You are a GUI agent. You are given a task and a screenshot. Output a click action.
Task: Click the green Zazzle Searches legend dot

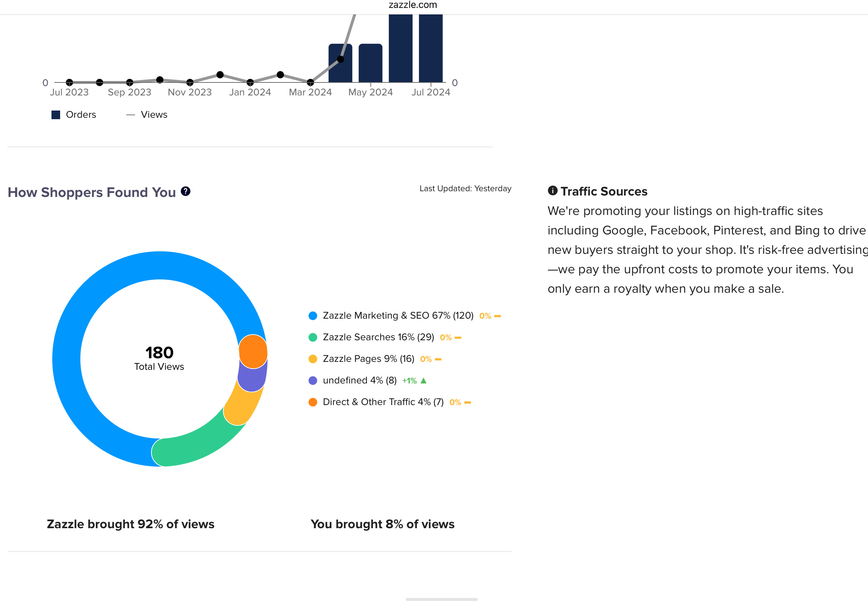point(312,337)
